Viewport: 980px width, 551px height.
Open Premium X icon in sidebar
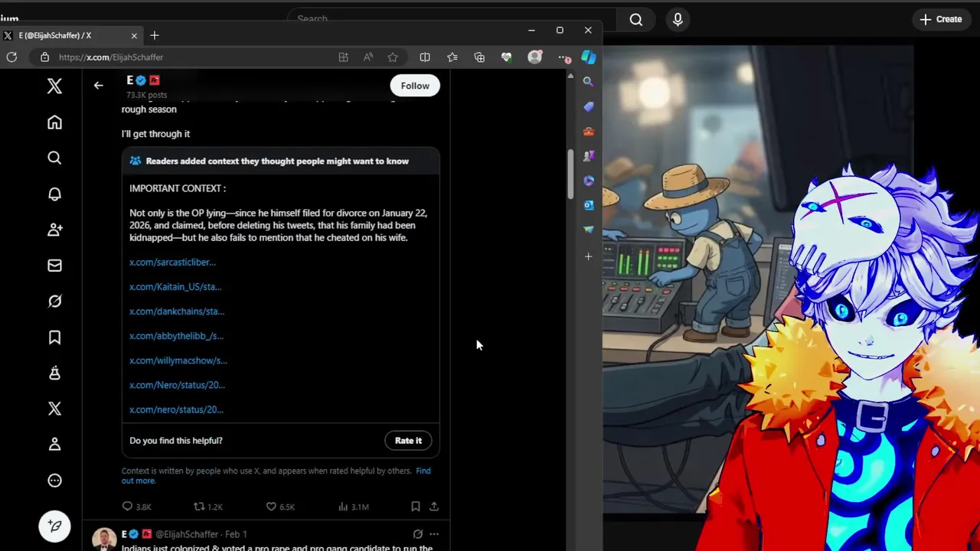[54, 409]
